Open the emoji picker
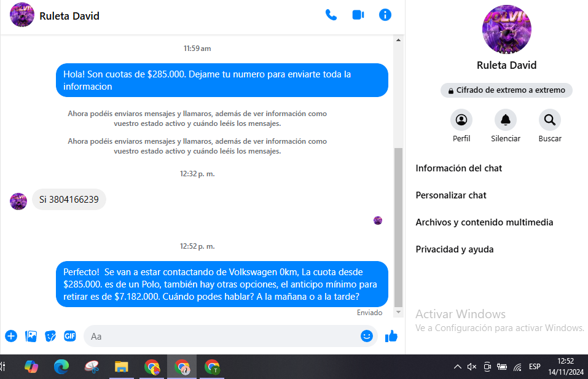588x379 pixels. pyautogui.click(x=367, y=336)
